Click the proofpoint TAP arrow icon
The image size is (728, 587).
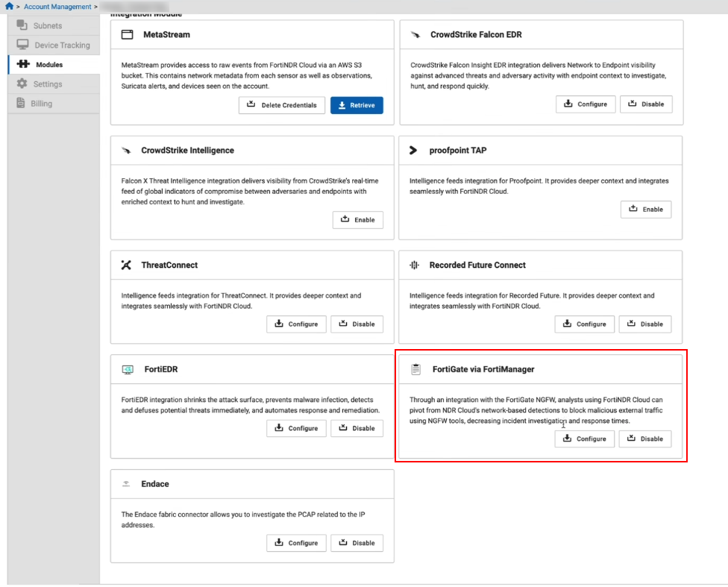point(415,149)
